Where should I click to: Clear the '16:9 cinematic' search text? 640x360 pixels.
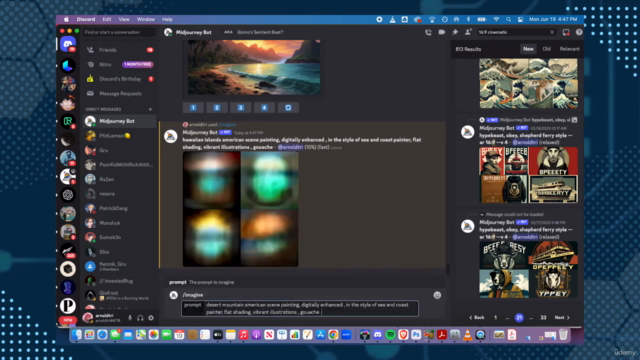click(x=552, y=32)
